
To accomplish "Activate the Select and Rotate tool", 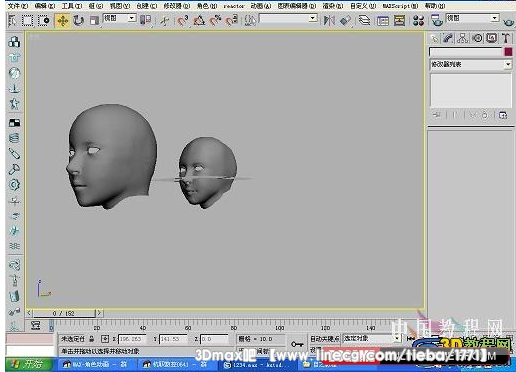I will click(x=79, y=20).
